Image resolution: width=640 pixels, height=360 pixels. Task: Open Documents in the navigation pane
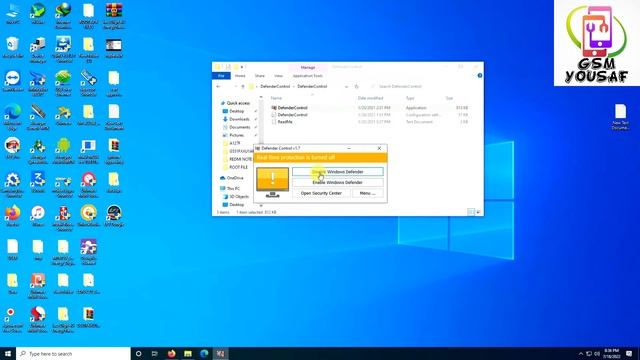click(x=240, y=127)
